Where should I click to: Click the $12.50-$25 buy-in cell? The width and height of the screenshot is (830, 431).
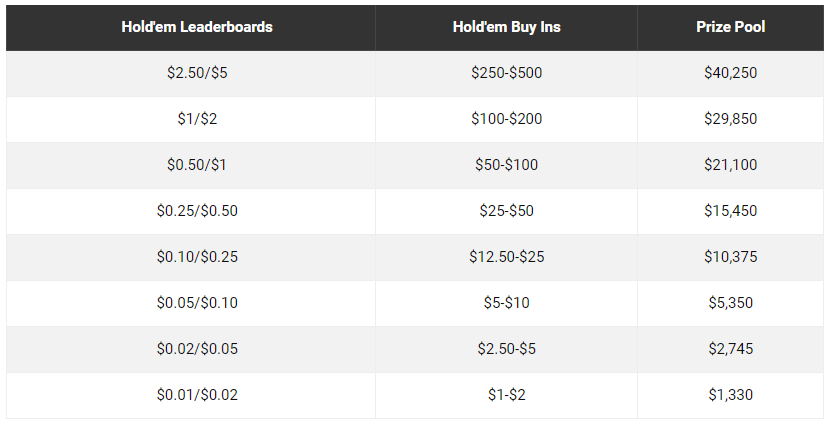pos(507,257)
